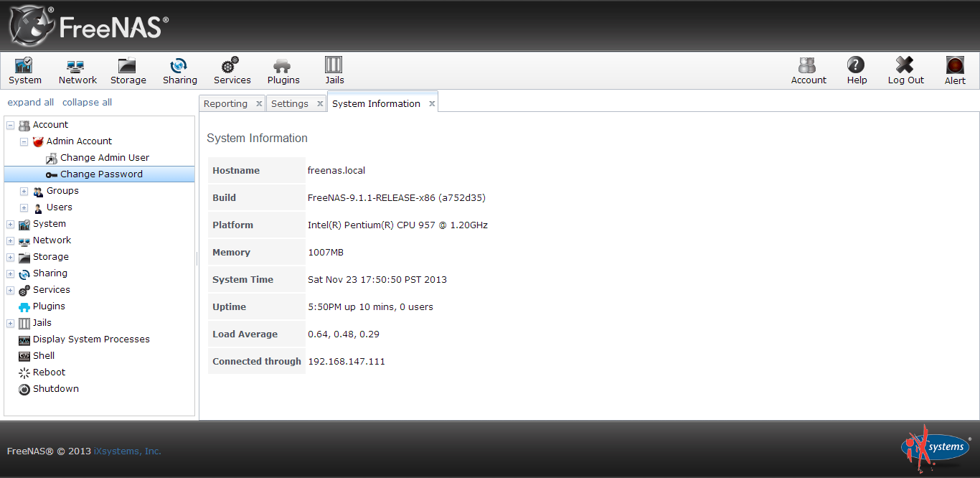Image resolution: width=980 pixels, height=478 pixels.
Task: Click the memory value 1007MB
Action: pyautogui.click(x=326, y=253)
